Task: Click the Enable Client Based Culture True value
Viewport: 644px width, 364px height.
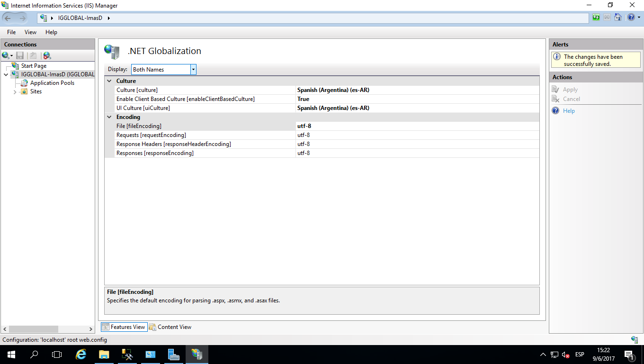Action: tap(417, 99)
